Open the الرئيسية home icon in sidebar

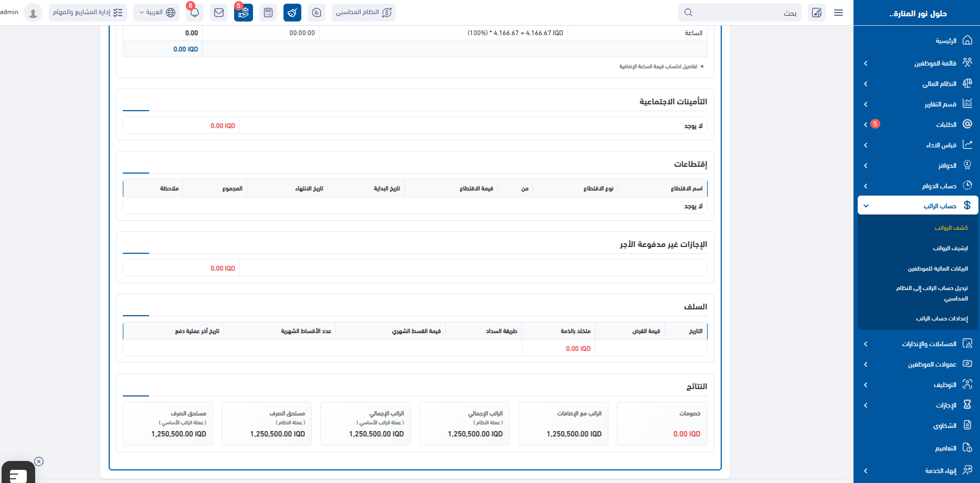point(967,40)
